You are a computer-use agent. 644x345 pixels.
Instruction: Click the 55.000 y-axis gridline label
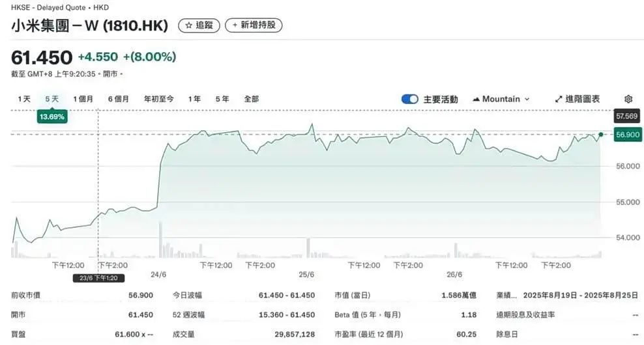pyautogui.click(x=628, y=202)
